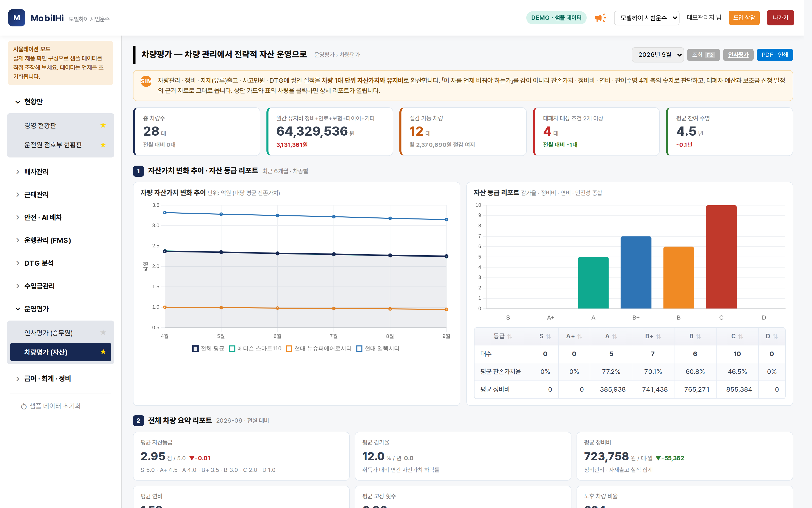Expand the 수입금관리 sidebar group
Image resolution: width=812 pixels, height=508 pixels.
coord(60,286)
